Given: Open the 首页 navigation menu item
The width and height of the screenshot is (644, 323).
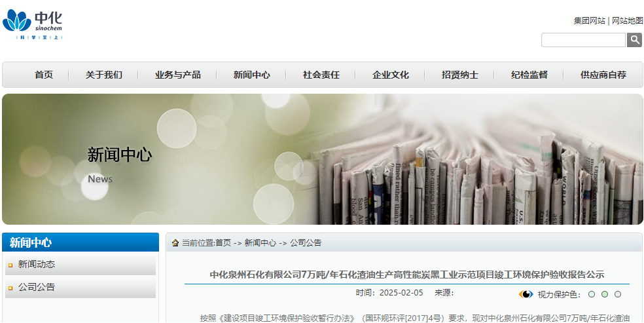Looking at the screenshot, I should (44, 75).
